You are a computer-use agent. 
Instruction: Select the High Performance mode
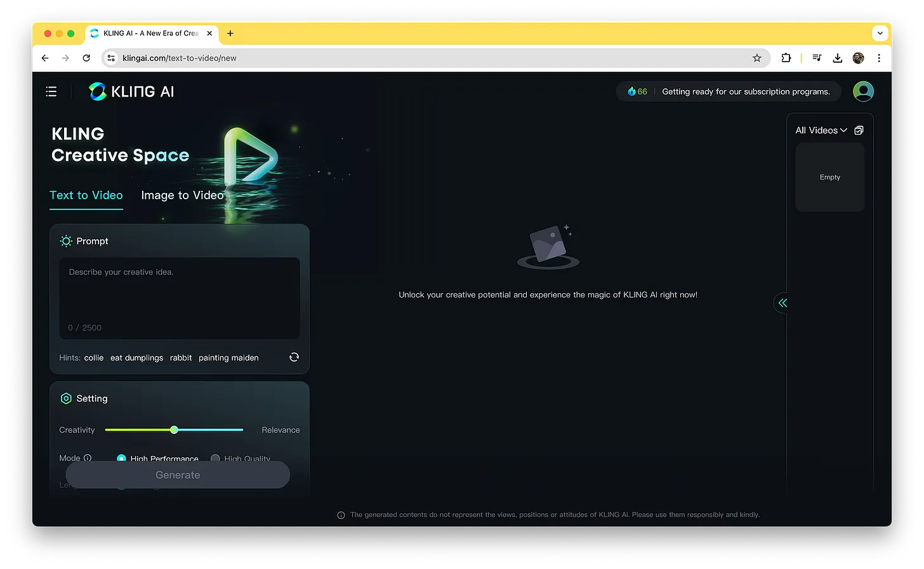click(157, 458)
